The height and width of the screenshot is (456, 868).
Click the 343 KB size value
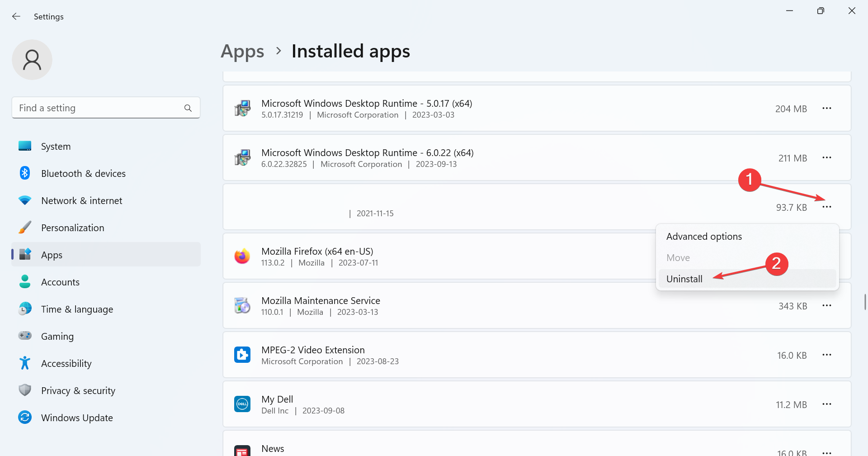793,306
